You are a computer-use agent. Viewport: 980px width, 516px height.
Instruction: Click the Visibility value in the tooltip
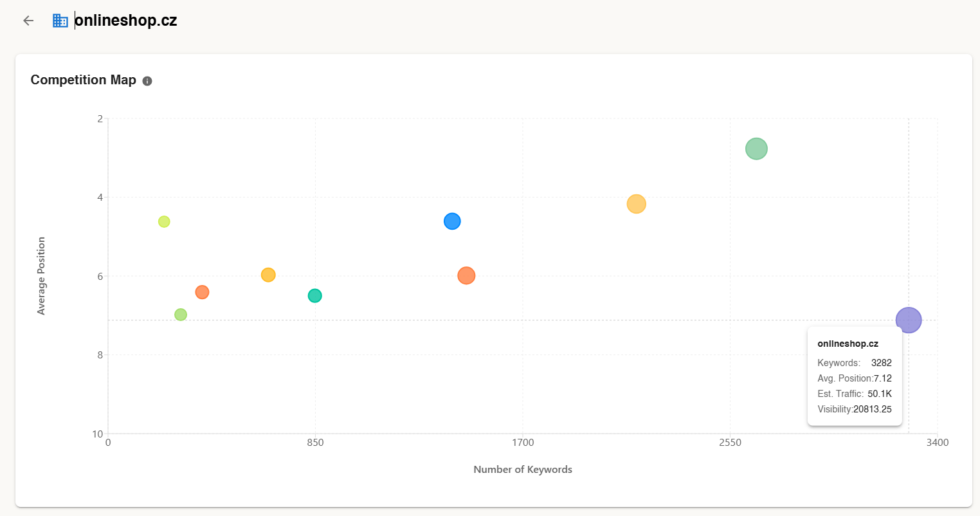point(872,409)
